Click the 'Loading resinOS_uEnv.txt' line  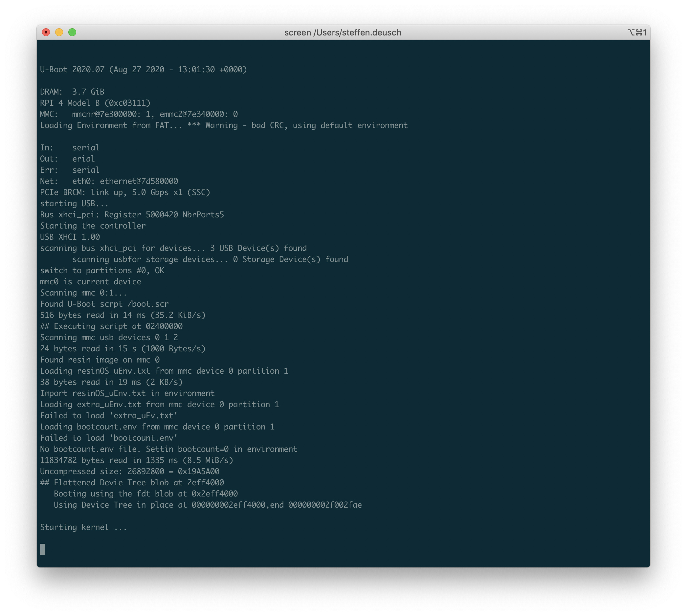point(164,371)
